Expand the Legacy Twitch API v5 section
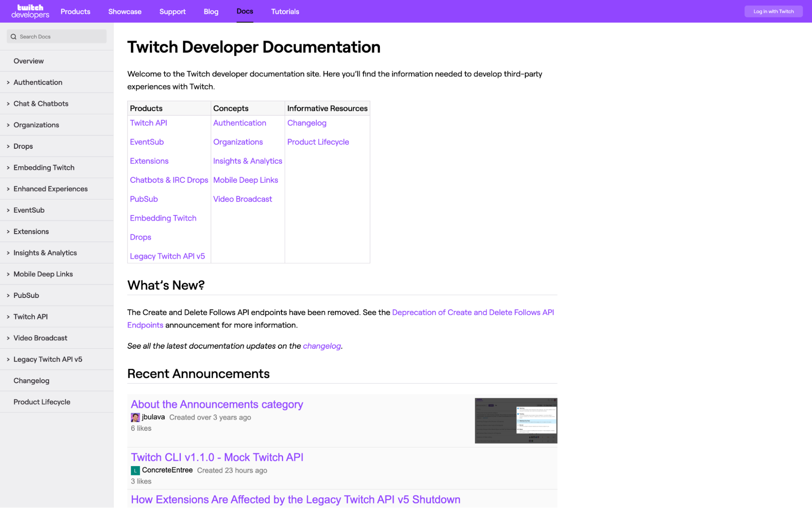 pos(48,359)
